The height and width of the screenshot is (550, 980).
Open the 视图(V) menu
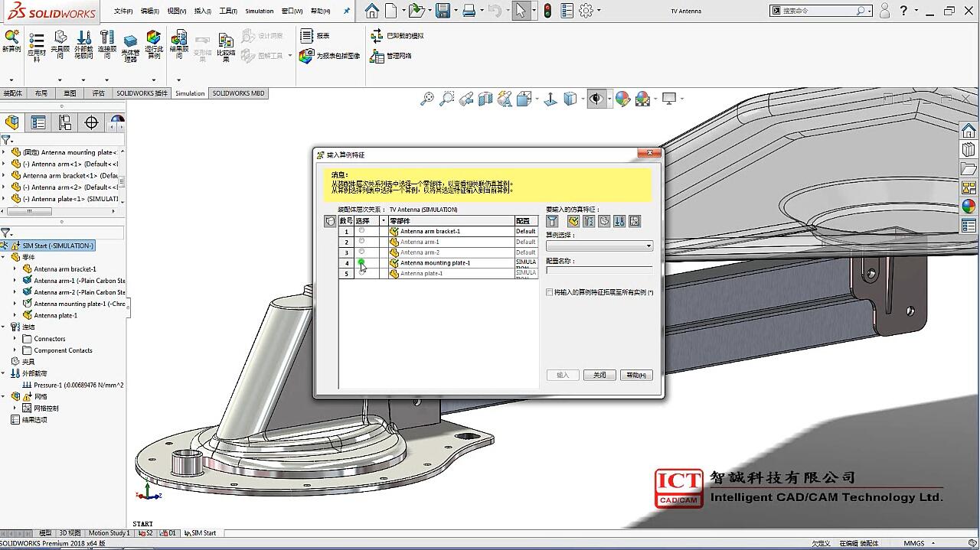click(x=177, y=11)
